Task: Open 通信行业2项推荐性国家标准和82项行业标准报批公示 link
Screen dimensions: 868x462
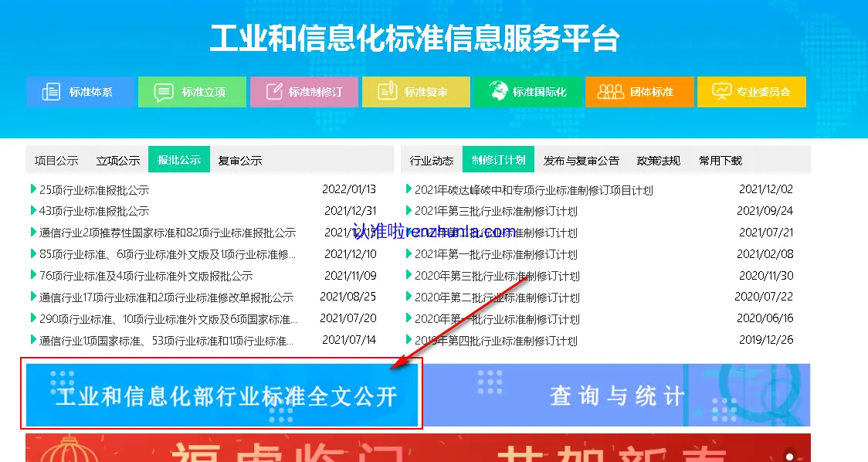Action: 168,233
